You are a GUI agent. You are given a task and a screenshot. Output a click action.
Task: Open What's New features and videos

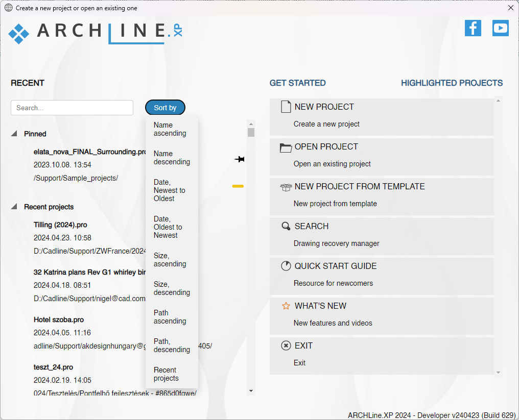click(382, 316)
